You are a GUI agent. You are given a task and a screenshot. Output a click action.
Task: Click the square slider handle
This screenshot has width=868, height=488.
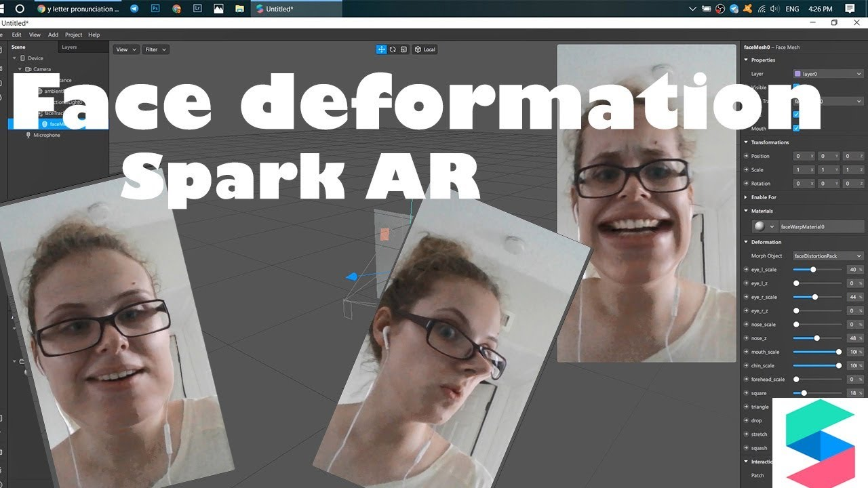pyautogui.click(x=804, y=393)
